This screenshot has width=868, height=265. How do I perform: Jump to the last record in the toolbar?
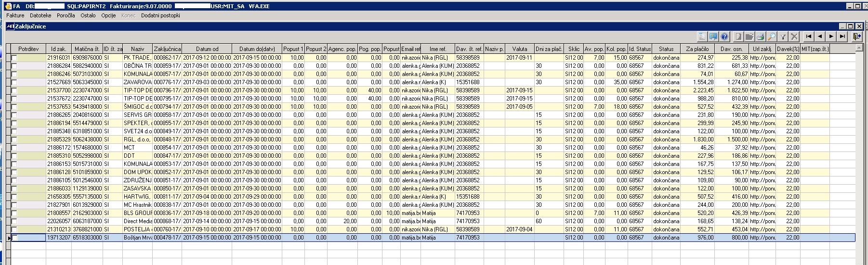click(x=842, y=36)
